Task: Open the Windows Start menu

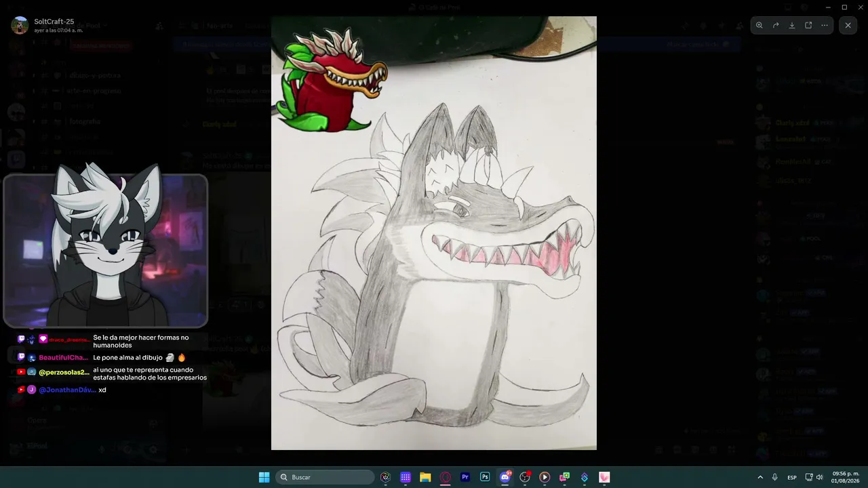Action: coord(264,477)
